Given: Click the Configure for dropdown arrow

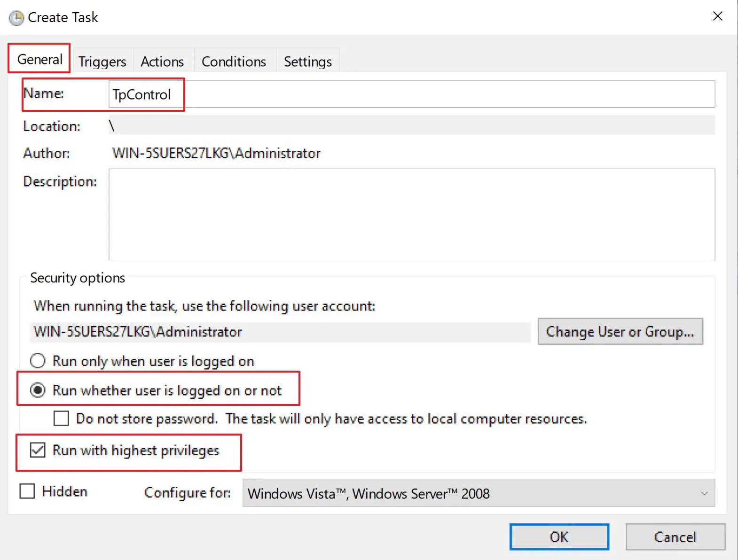Looking at the screenshot, I should [x=704, y=493].
